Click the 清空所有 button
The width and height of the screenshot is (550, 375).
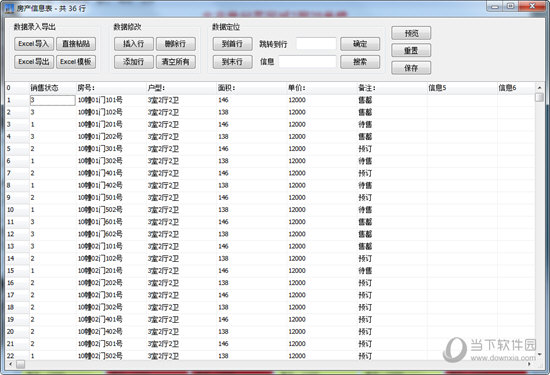[176, 62]
